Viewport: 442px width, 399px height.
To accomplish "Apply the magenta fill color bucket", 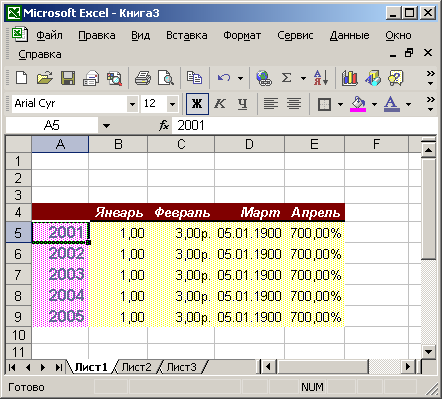I will click(358, 104).
